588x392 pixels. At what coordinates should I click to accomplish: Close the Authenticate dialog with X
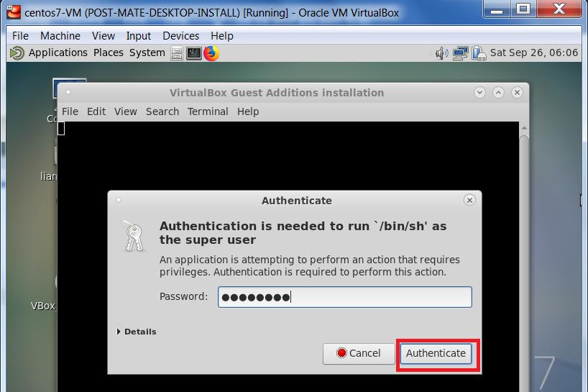coord(469,201)
